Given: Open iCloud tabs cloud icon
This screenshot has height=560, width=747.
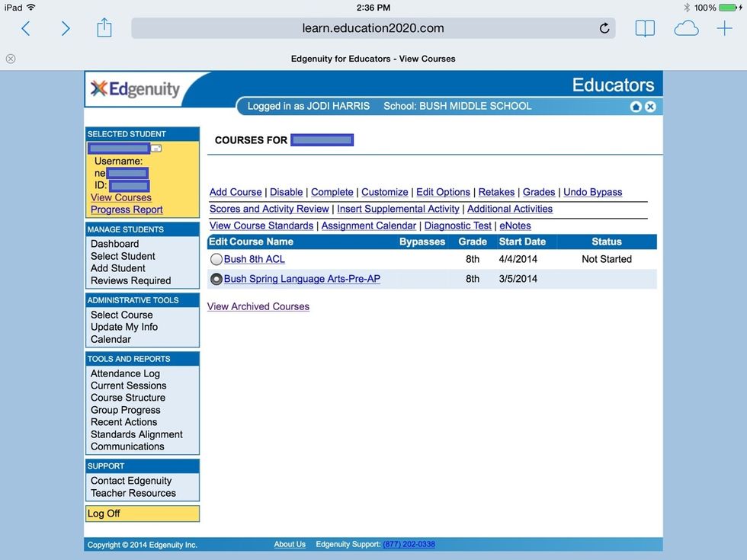Looking at the screenshot, I should coord(686,29).
